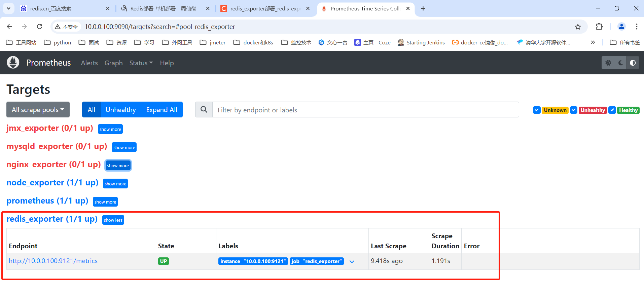
Task: Click the Expand All button
Action: pyautogui.click(x=162, y=110)
